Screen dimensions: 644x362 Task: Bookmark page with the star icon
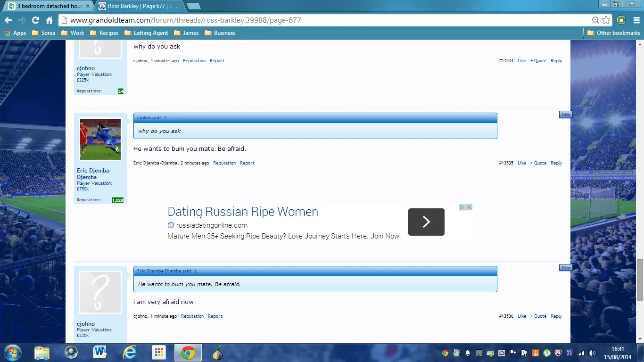point(606,20)
